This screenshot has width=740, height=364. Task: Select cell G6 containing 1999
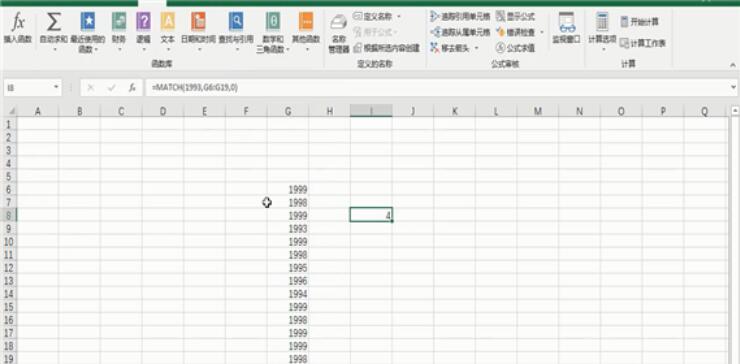tap(288, 189)
